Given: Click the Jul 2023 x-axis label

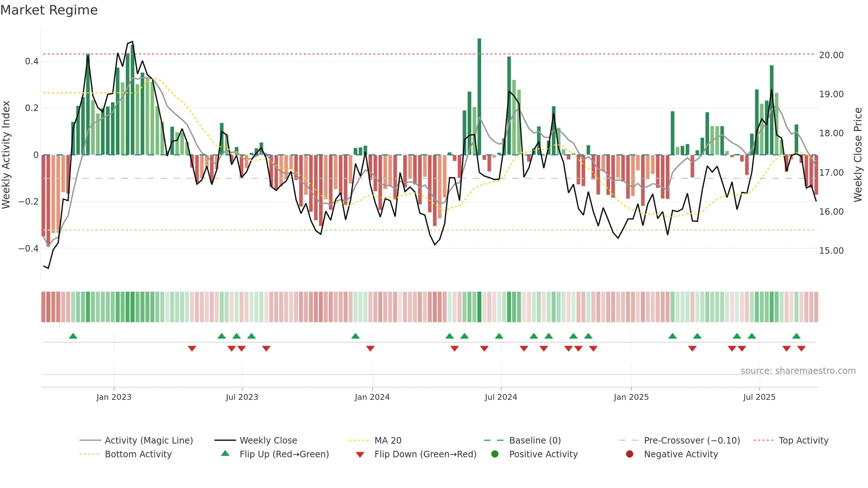Looking at the screenshot, I should click(242, 397).
